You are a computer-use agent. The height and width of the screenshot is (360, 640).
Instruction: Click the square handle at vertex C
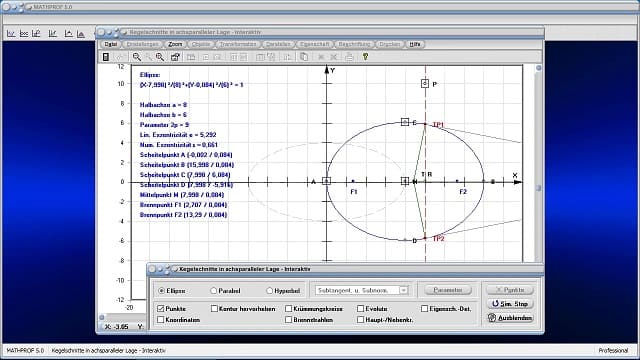click(404, 122)
